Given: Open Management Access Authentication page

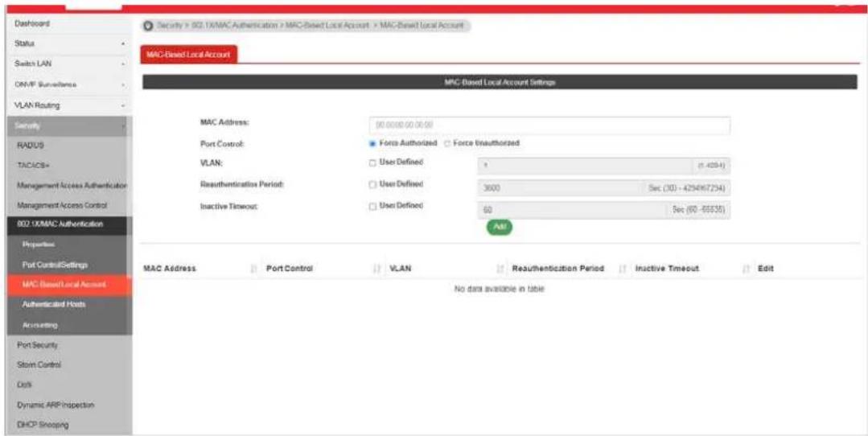Looking at the screenshot, I should (69, 185).
